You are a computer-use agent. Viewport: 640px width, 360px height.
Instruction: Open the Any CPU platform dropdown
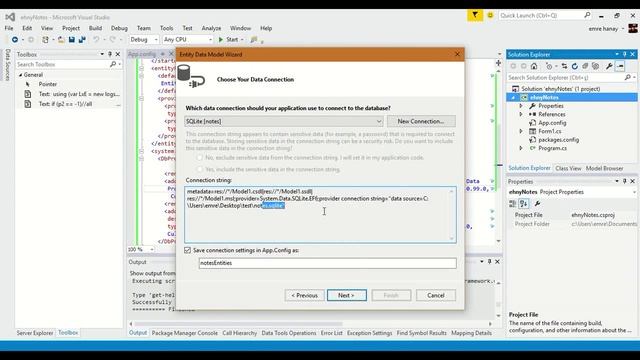coord(188,40)
